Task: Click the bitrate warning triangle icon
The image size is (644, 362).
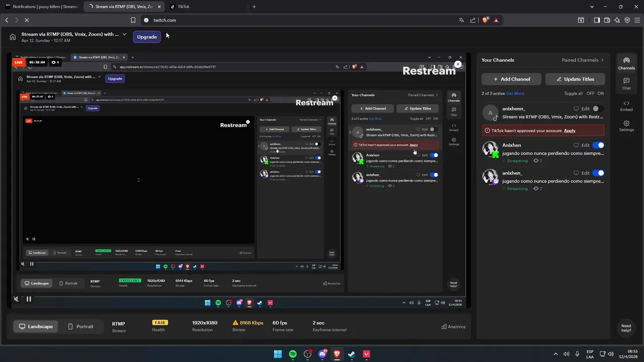Action: point(235,323)
